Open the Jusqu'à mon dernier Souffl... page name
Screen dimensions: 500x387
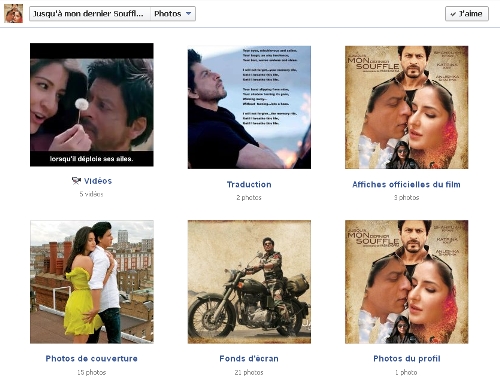pyautogui.click(x=90, y=14)
